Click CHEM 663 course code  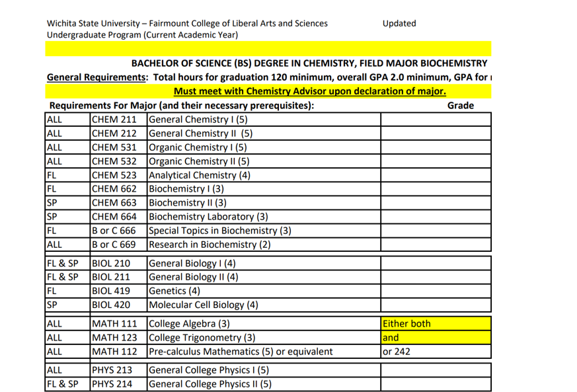(114, 203)
